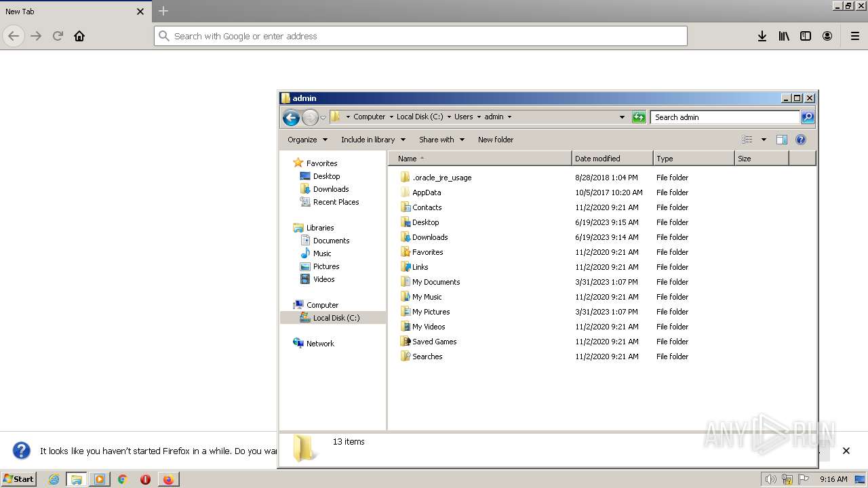
Task: Open Chrome from the taskbar
Action: pos(122,479)
